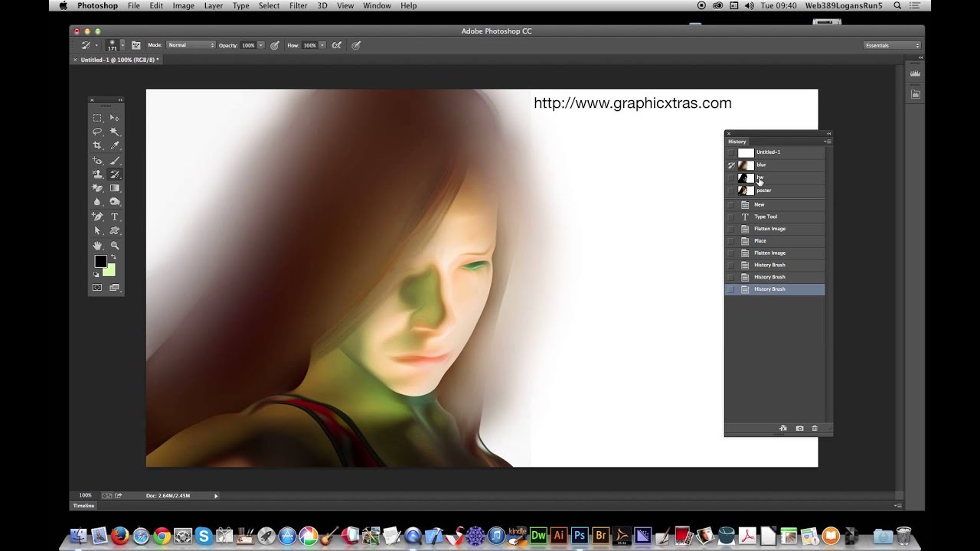Viewport: 980px width, 551px height.
Task: Open the Mode dropdown set to Normal
Action: pyautogui.click(x=191, y=45)
